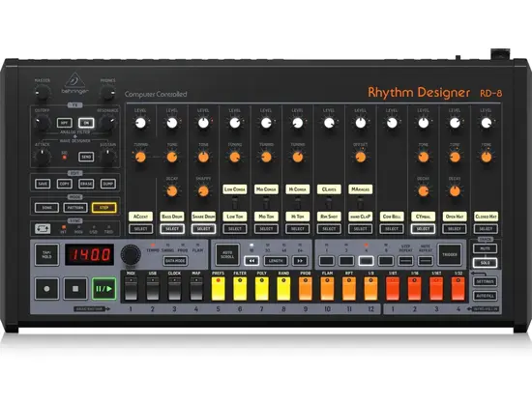Toggle the track MUTE button
The width and height of the screenshot is (532, 406).
[x=486, y=248]
